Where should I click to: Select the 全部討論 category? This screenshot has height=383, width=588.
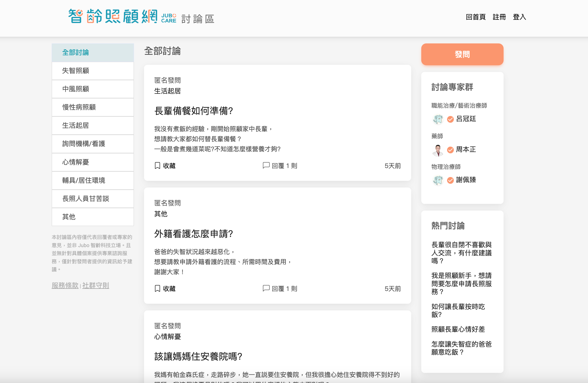[x=93, y=53]
